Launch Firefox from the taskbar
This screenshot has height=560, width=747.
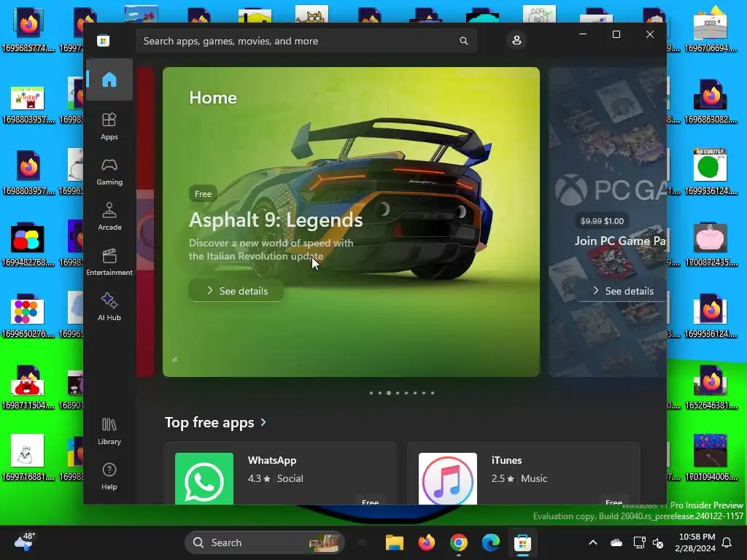pos(426,542)
